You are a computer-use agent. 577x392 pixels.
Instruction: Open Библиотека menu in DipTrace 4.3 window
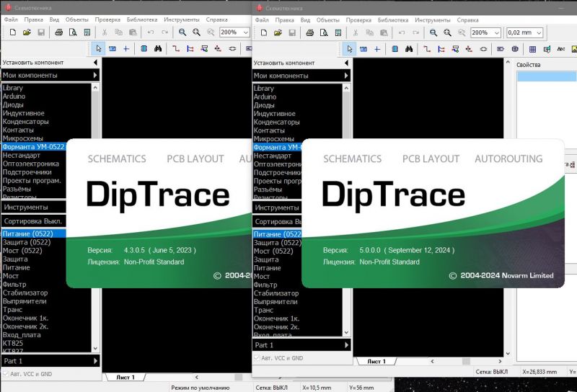[x=141, y=19]
